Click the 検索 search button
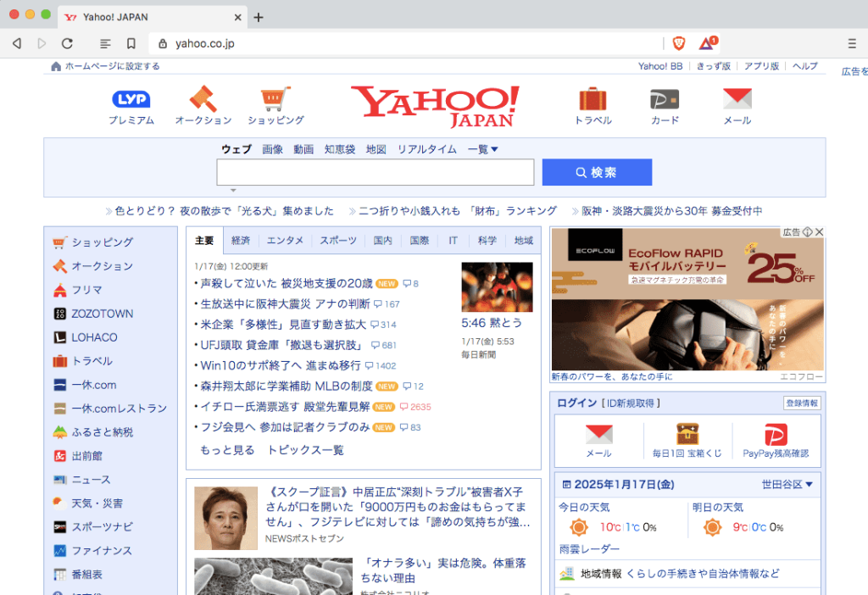This screenshot has width=868, height=595. (x=597, y=172)
